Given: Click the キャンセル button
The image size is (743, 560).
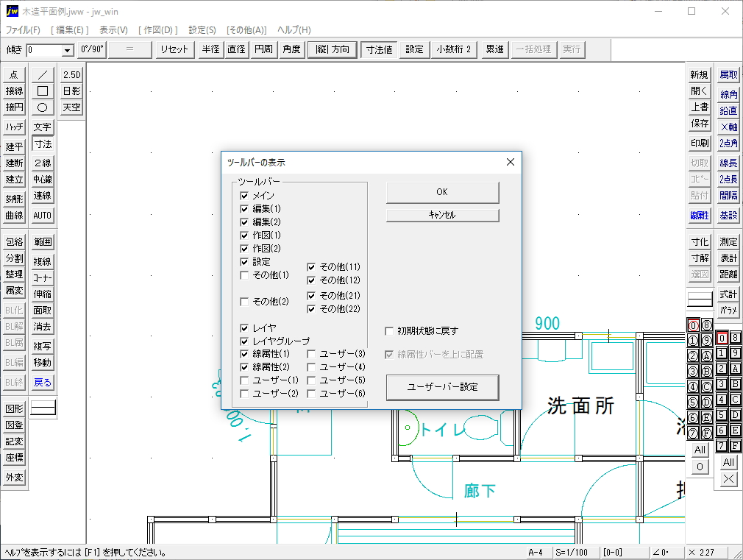Looking at the screenshot, I should click(442, 215).
